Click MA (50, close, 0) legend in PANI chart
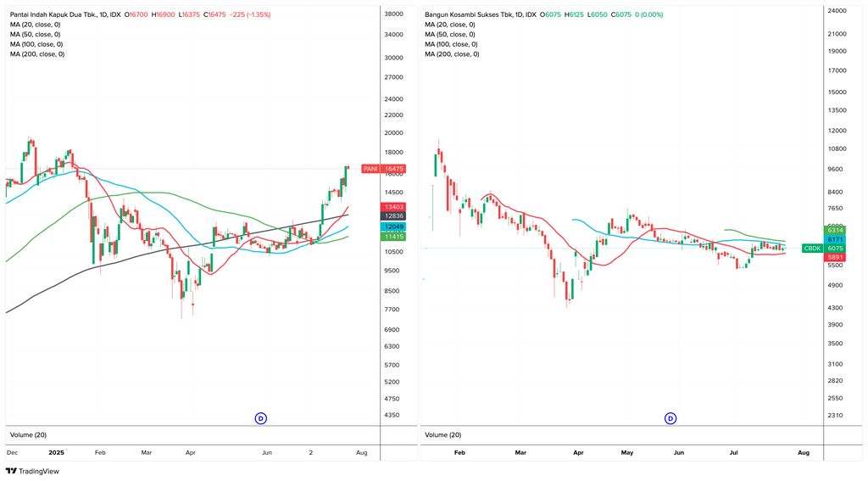Image resolution: width=868 pixels, height=481 pixels. coord(35,34)
